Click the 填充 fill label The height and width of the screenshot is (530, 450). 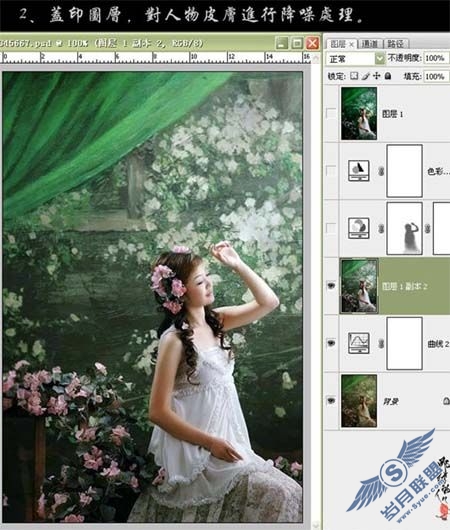412,77
